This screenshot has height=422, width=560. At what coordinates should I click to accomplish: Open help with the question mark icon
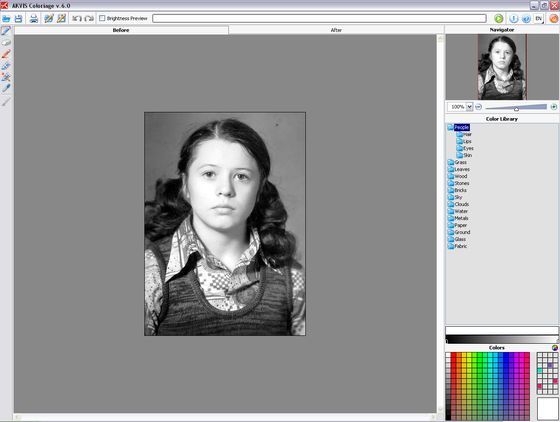pyautogui.click(x=526, y=18)
